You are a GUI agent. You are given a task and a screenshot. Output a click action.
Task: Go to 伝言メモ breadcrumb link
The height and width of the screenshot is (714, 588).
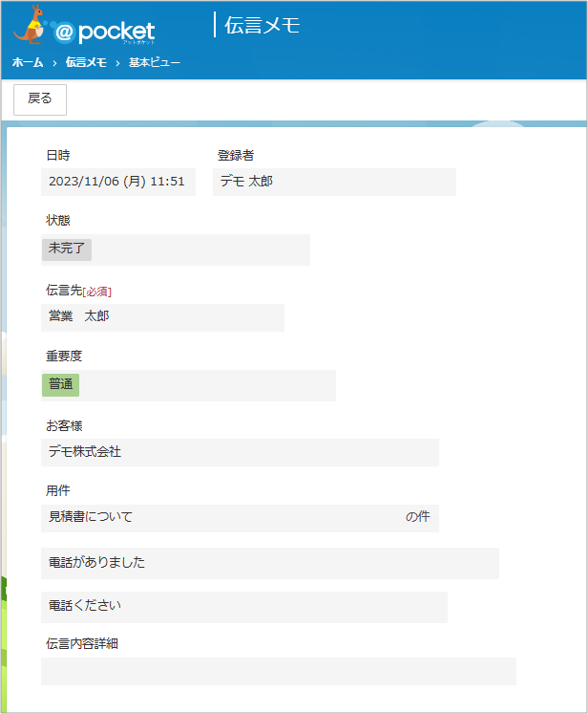tap(86, 62)
